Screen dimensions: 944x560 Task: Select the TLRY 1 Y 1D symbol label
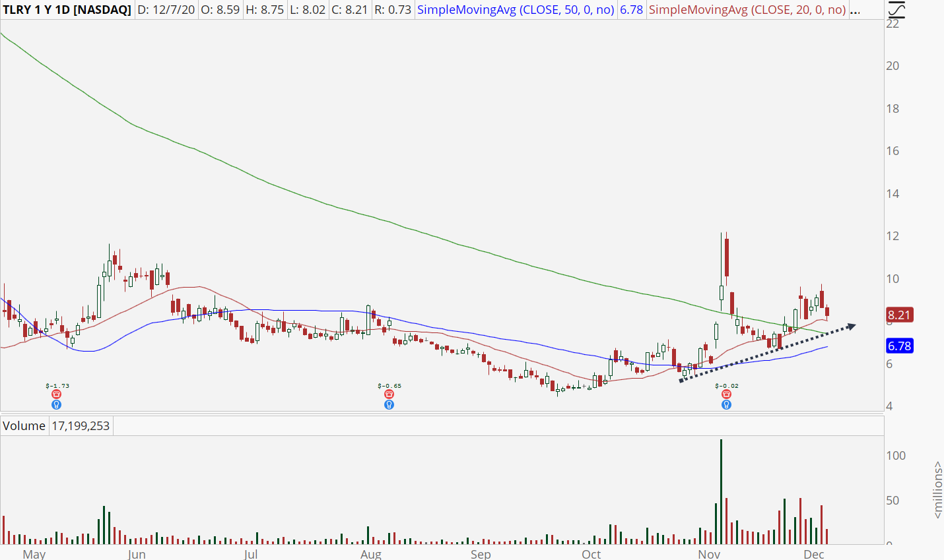pos(67,10)
